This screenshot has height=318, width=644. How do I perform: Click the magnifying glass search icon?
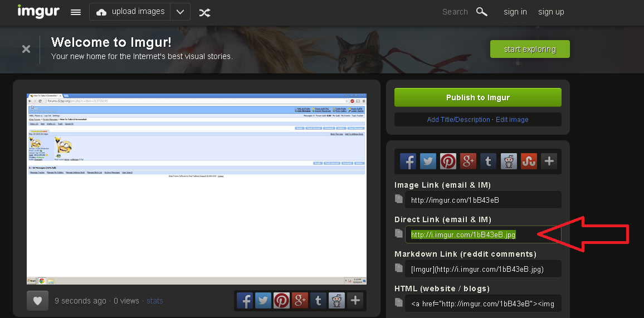[x=482, y=12]
